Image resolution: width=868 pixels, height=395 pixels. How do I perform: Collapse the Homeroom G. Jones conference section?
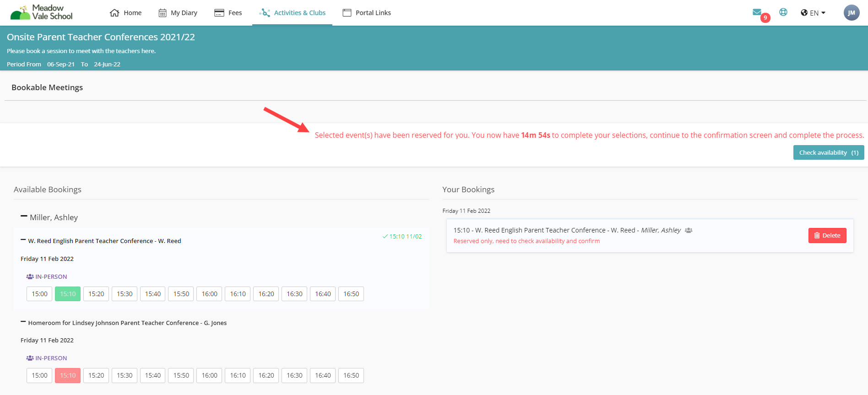pyautogui.click(x=23, y=322)
